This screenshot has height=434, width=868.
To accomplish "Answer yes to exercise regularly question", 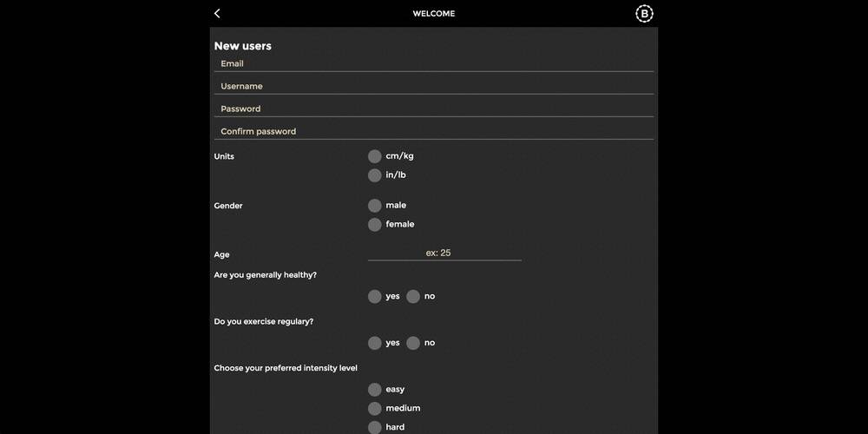I will (x=375, y=343).
